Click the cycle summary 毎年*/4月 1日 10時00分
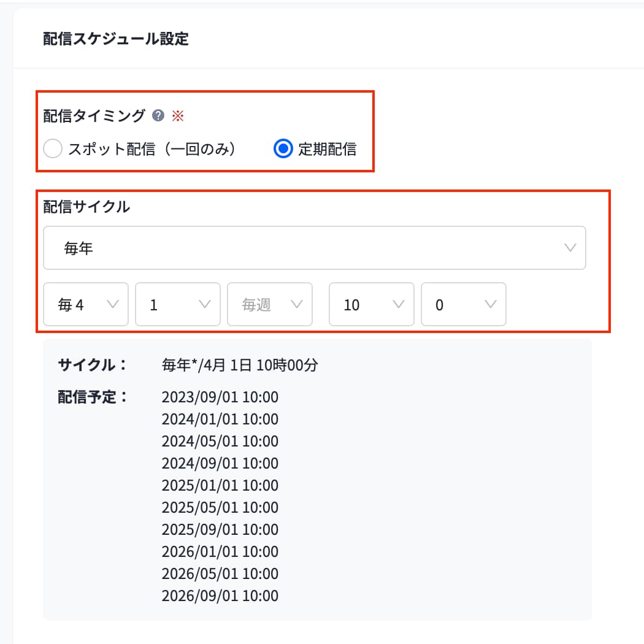 [240, 366]
